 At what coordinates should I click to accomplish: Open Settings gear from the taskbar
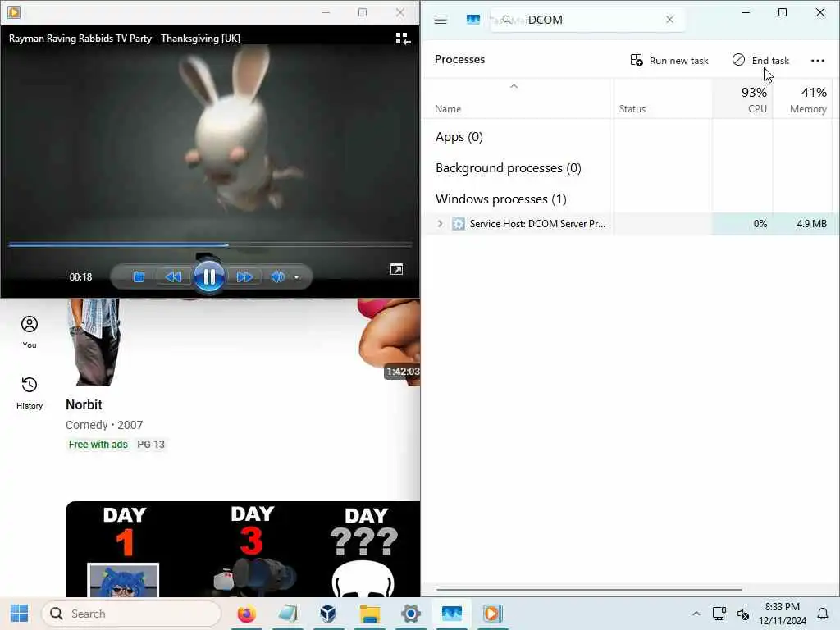click(411, 614)
